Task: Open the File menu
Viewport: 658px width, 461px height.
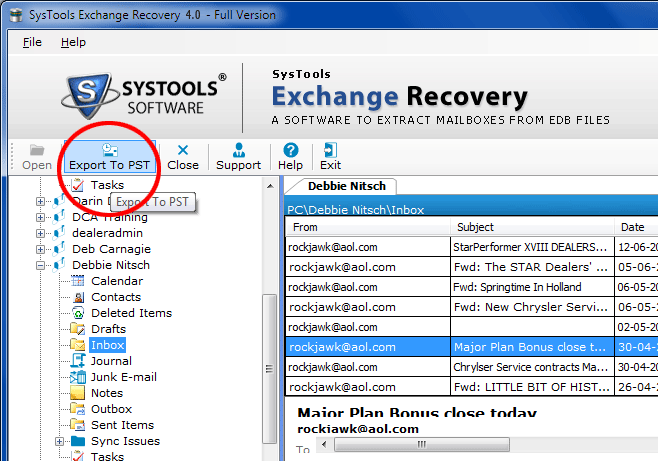Action: pyautogui.click(x=32, y=42)
